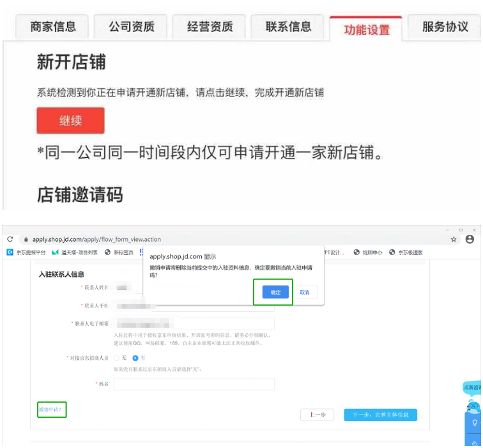This screenshot has height=448, width=483.
Task: Click the padlock site info icon
Action: 26,240
